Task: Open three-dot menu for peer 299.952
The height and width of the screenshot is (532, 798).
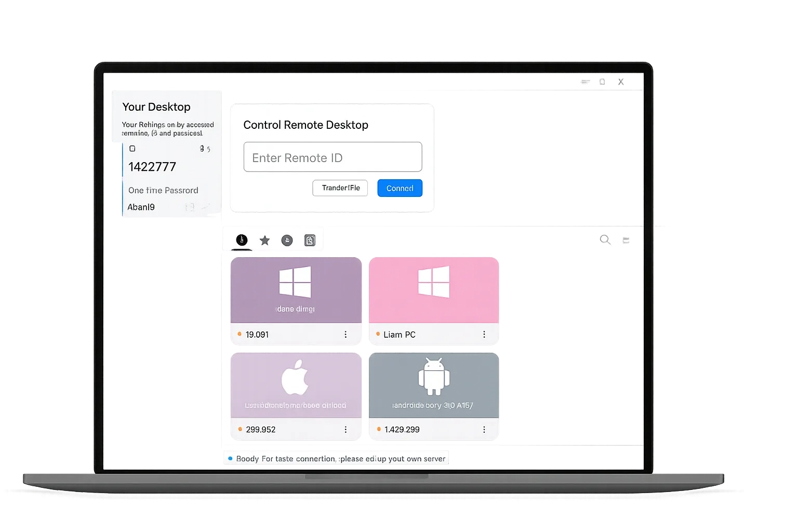Action: click(x=345, y=430)
